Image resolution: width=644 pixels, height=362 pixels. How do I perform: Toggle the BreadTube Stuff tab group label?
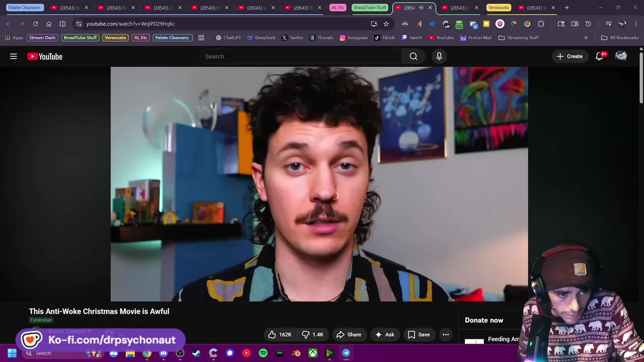[370, 8]
